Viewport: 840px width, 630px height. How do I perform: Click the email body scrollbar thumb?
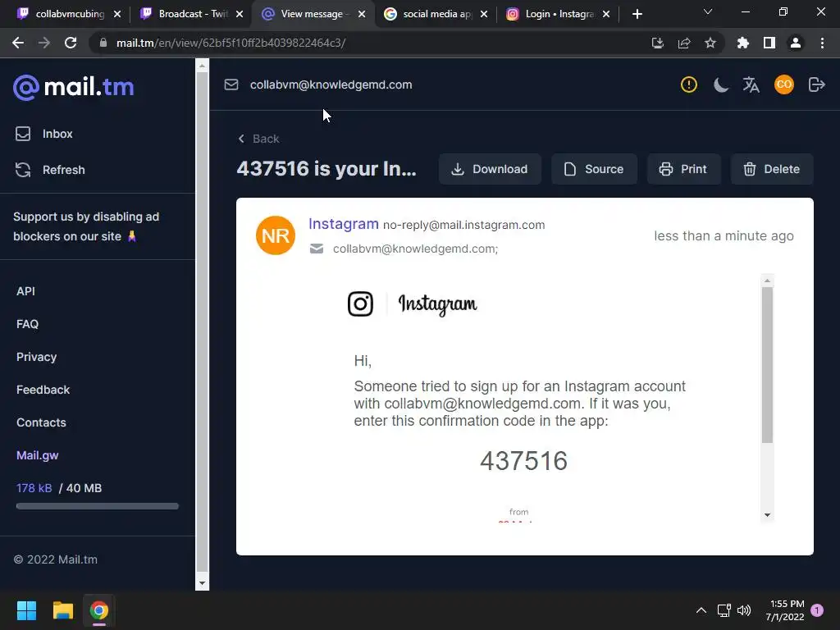tap(767, 365)
